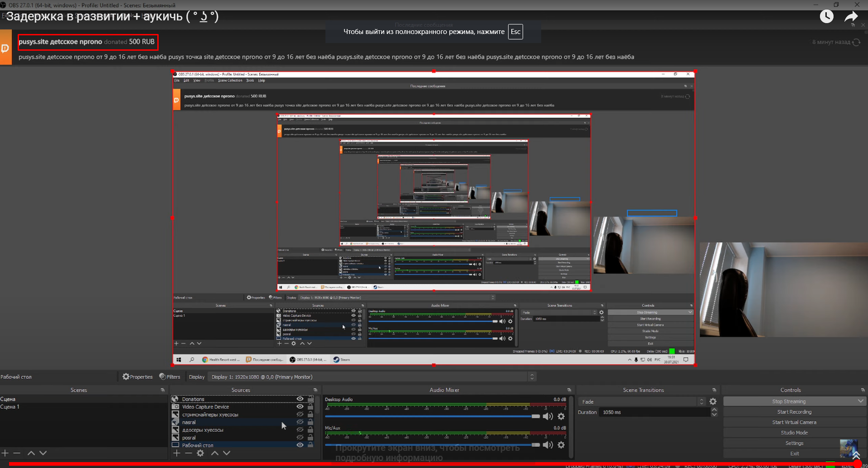Open source properties gear below Sources list

(x=200, y=453)
